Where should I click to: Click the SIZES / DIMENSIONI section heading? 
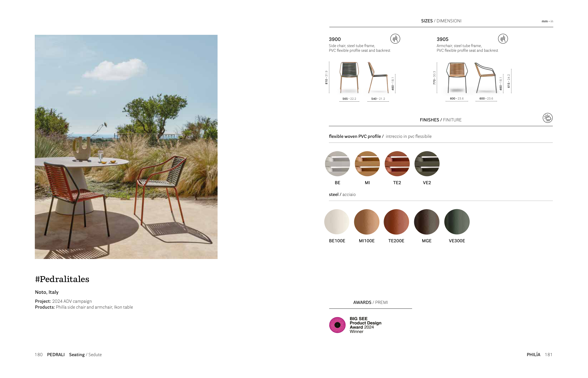click(441, 21)
